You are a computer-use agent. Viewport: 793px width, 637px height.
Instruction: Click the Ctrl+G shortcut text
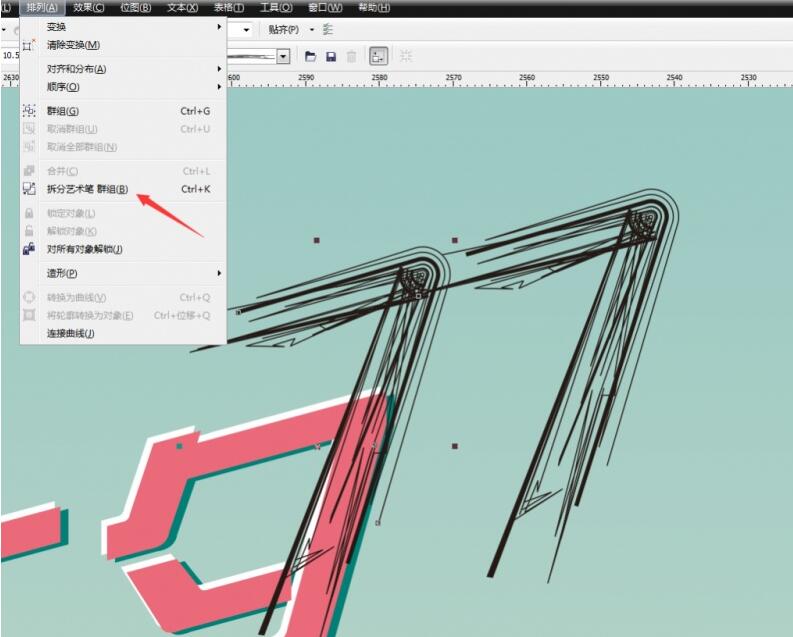[x=195, y=111]
